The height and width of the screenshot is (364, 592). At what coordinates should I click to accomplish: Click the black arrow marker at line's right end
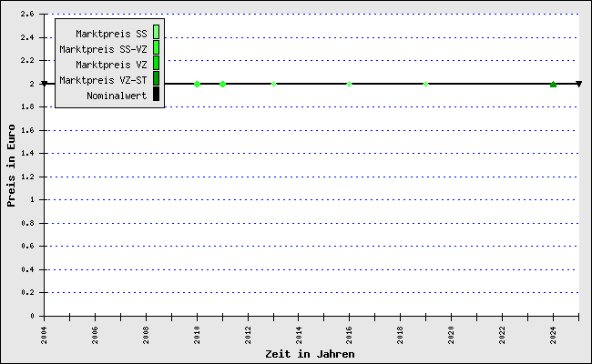(578, 84)
